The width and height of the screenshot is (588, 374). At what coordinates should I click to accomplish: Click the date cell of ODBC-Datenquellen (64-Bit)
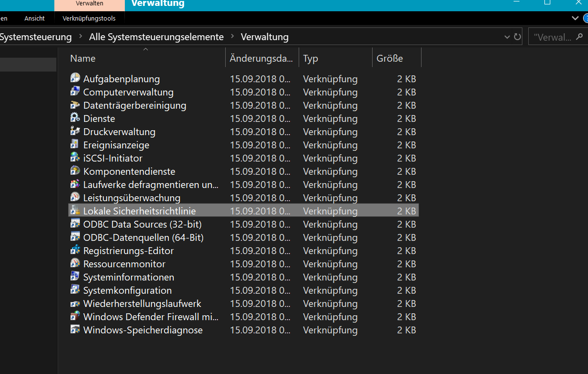(260, 237)
